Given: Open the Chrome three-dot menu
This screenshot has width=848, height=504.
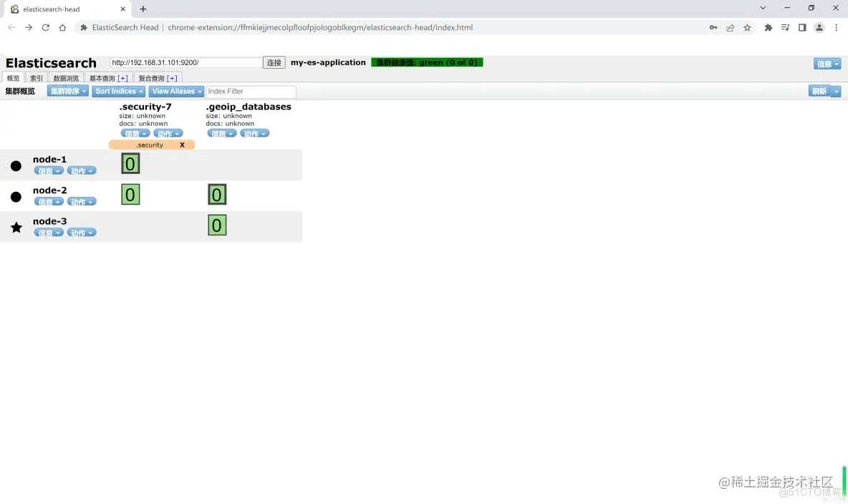Looking at the screenshot, I should point(836,28).
